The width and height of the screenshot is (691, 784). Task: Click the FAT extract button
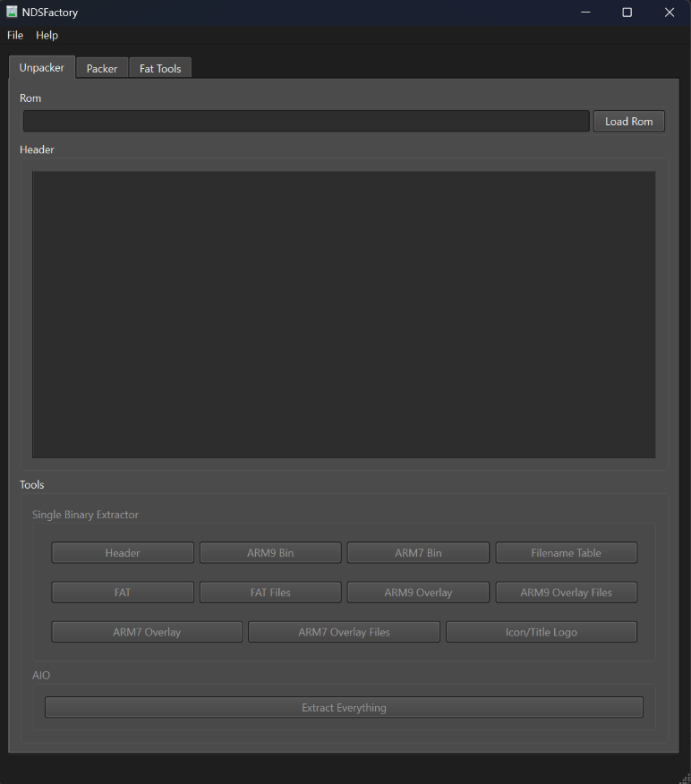(x=123, y=592)
